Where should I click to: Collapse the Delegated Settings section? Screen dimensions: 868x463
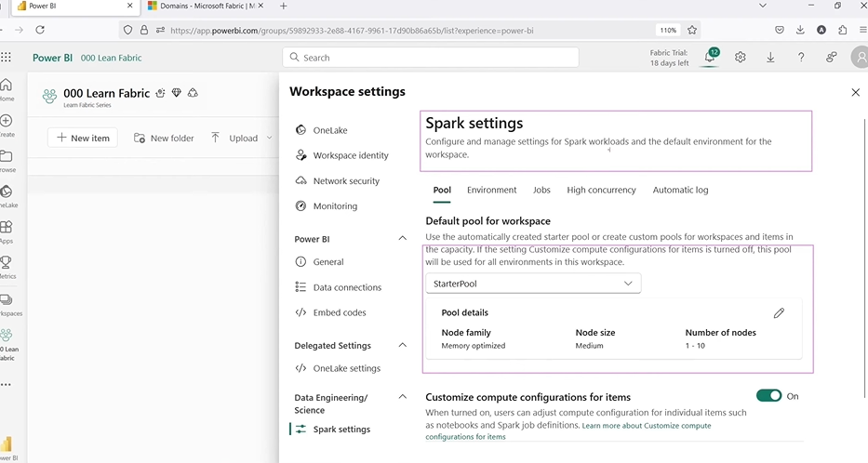[x=403, y=345]
